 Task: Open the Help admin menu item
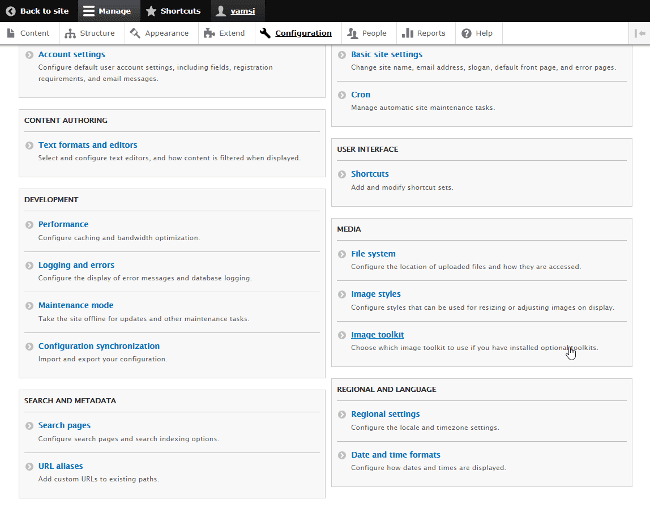pos(479,33)
